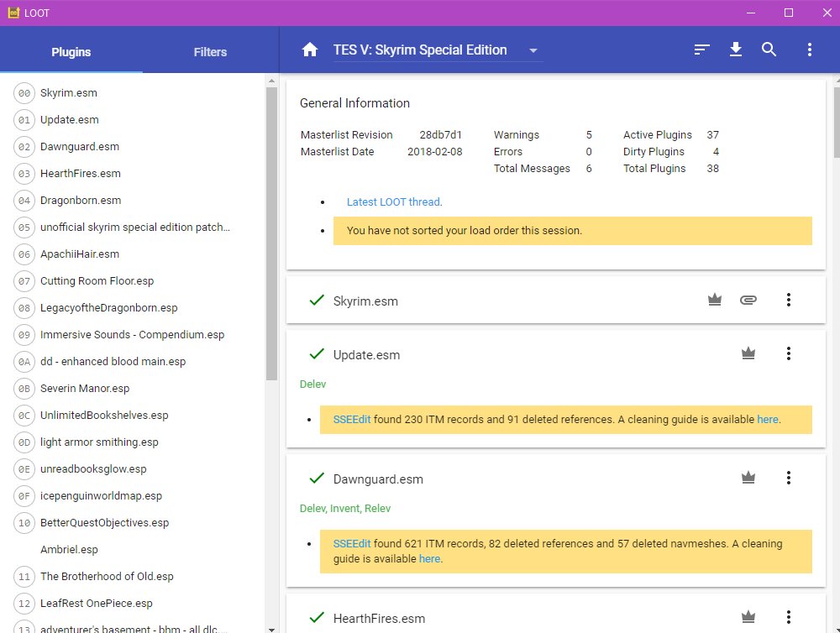
Task: Select LegacyoftheDragonborn.esp in plugin list
Action: click(x=109, y=308)
